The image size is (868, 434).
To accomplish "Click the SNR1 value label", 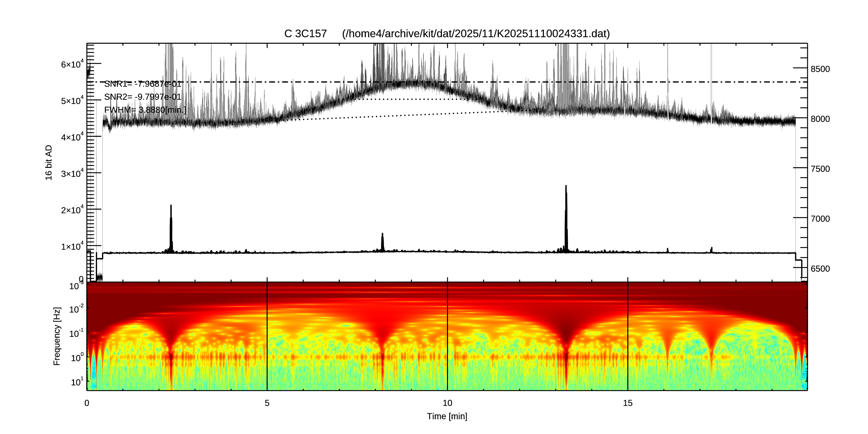I will tap(143, 84).
